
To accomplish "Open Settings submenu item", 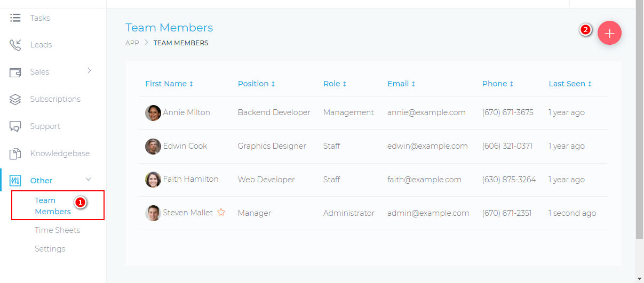I will (50, 249).
